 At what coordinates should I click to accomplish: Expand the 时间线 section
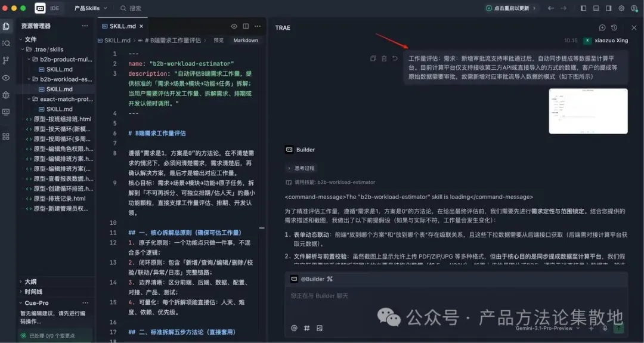point(33,291)
